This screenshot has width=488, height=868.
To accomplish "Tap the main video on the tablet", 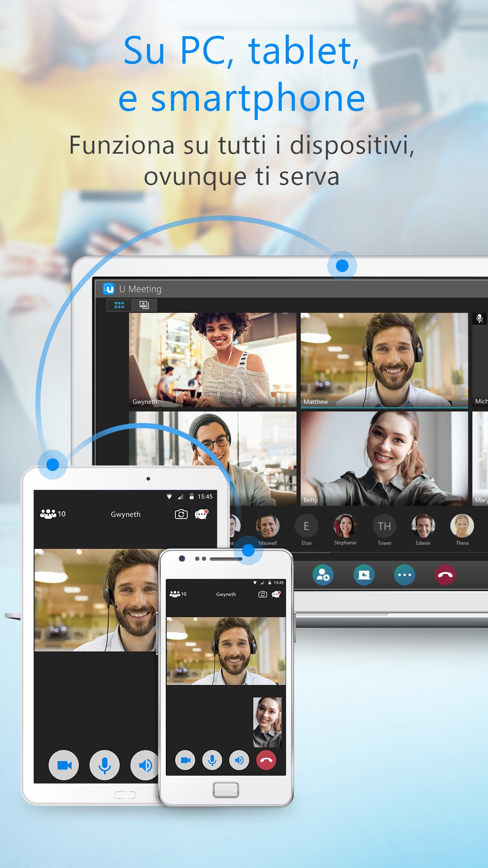I will tap(96, 600).
